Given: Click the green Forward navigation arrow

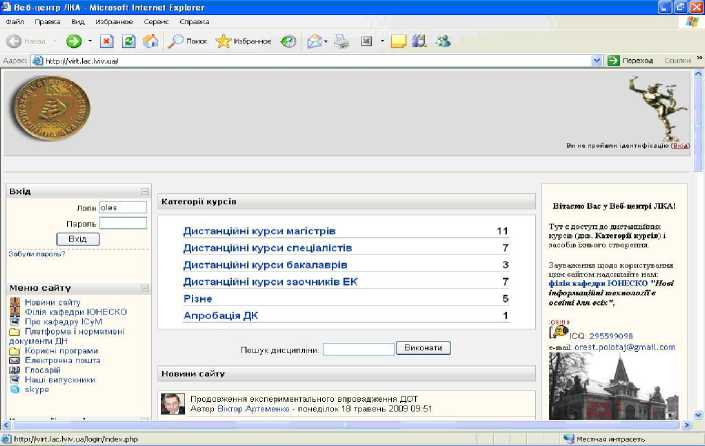Looking at the screenshot, I should click(74, 42).
